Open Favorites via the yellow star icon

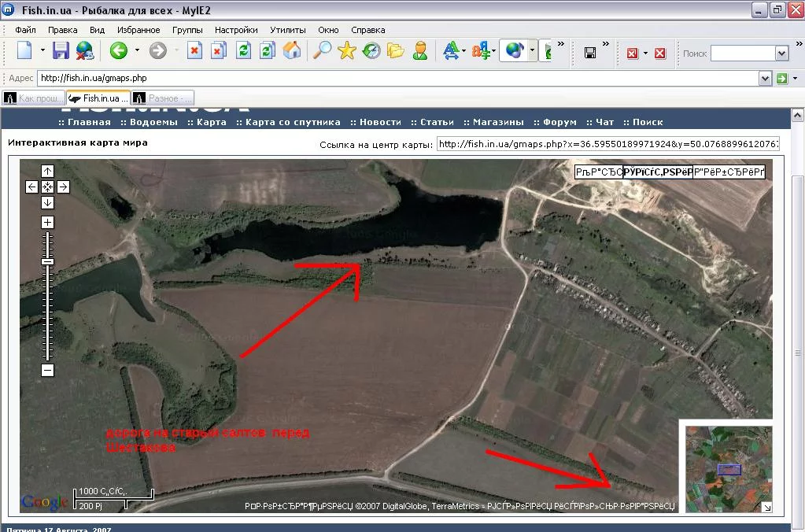[x=346, y=51]
